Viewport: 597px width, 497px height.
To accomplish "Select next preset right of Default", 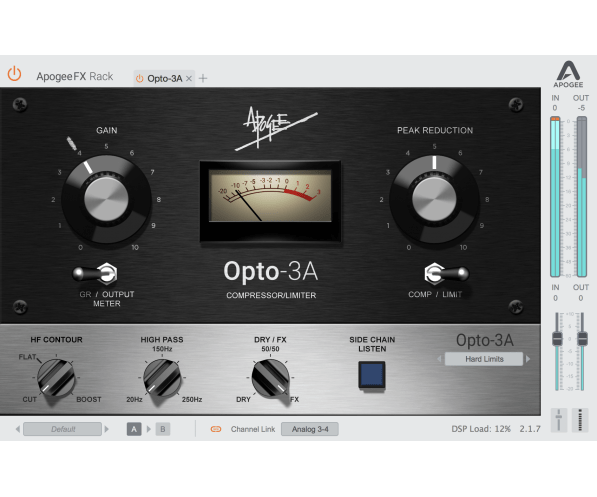I will tap(107, 429).
